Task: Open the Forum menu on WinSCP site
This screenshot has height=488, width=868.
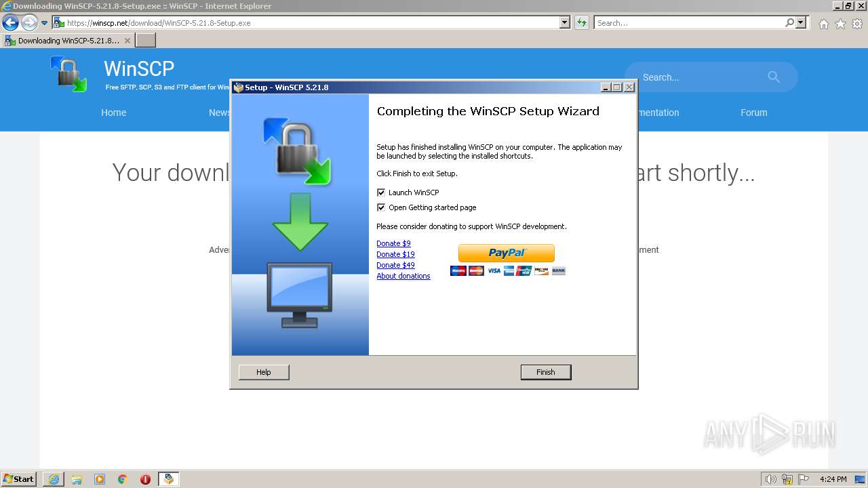Action: [754, 113]
